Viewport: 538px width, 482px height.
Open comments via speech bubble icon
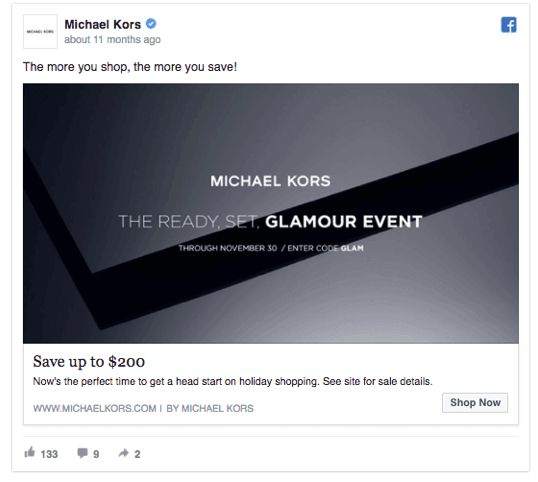82,453
